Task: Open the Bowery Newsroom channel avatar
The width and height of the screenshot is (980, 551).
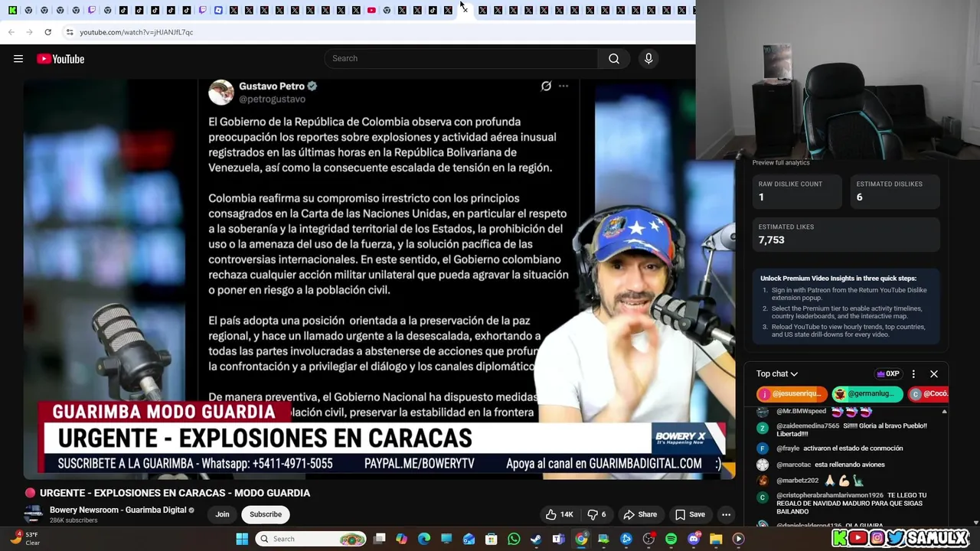Action: [x=33, y=514]
